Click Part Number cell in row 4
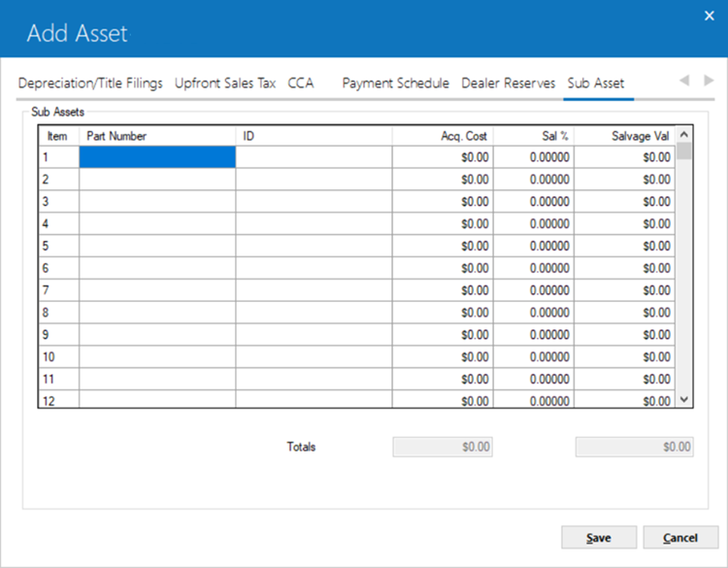This screenshot has height=568, width=728. (x=157, y=224)
